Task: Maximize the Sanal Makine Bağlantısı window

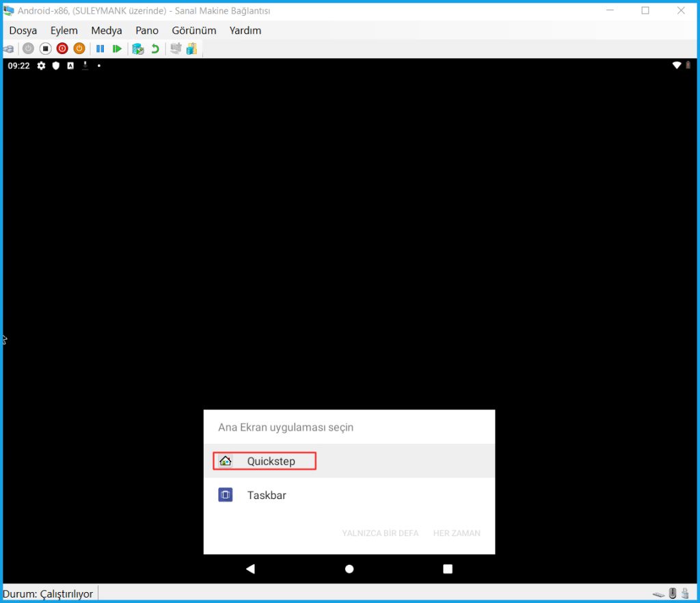Action: pyautogui.click(x=645, y=10)
